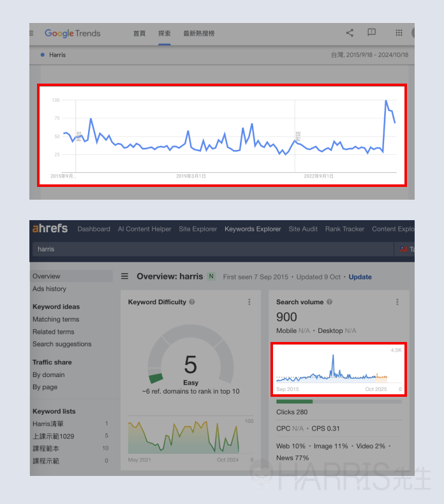
Task: Share the Google Trends chart
Action: pyautogui.click(x=350, y=33)
